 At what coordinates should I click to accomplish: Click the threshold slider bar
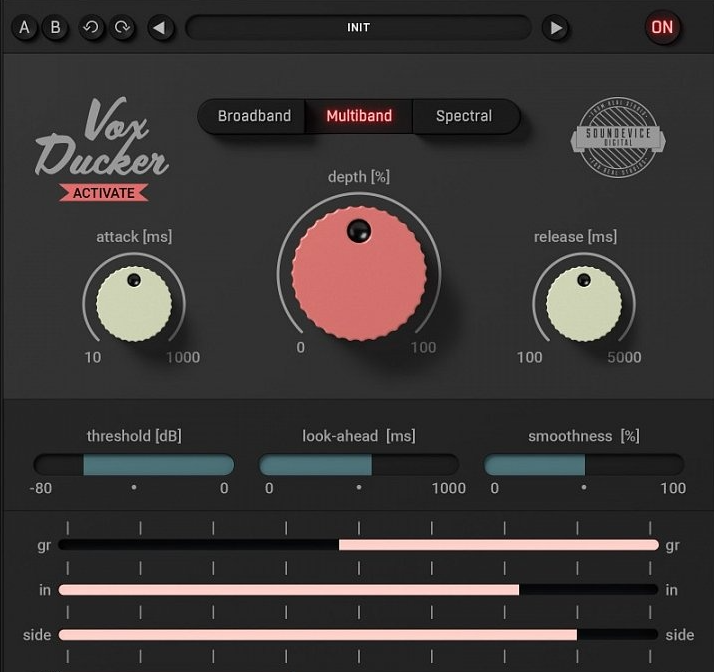[x=134, y=465]
